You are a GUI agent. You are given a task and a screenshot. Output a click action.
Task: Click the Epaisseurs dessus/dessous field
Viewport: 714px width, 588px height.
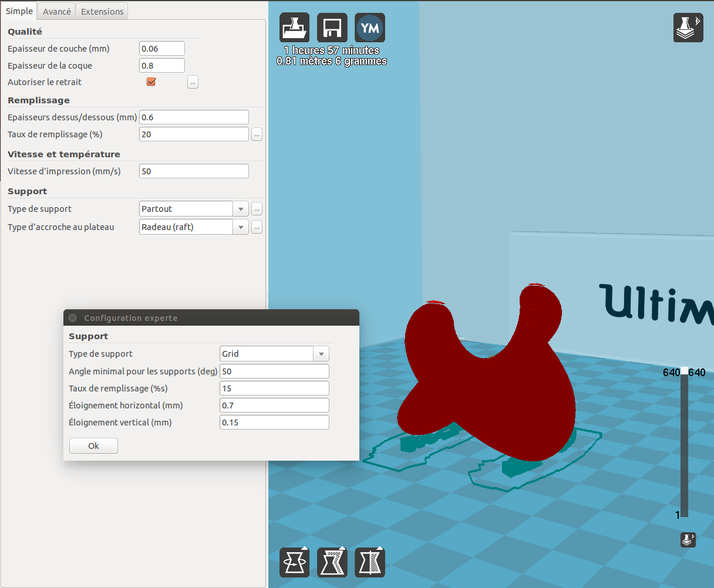[194, 117]
